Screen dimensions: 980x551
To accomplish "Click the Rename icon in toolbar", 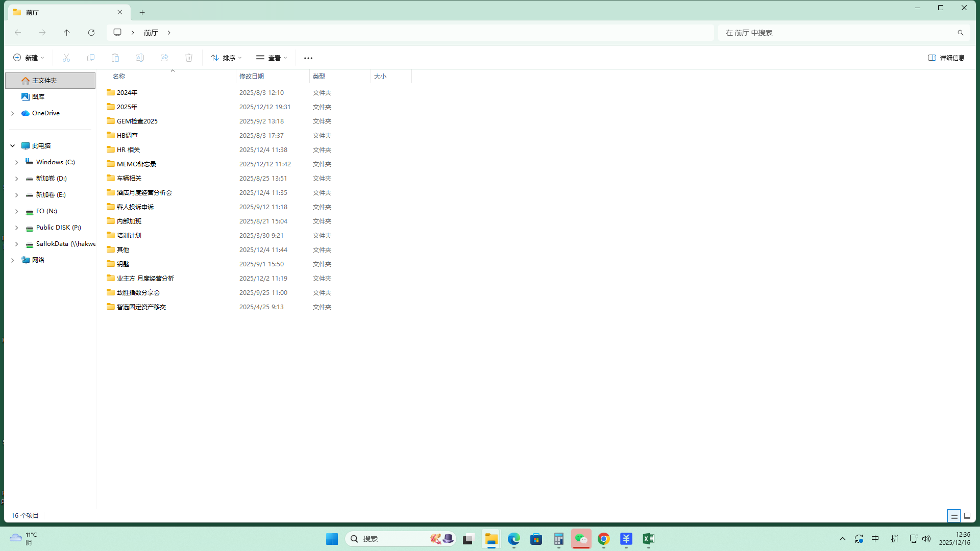I will click(x=140, y=58).
